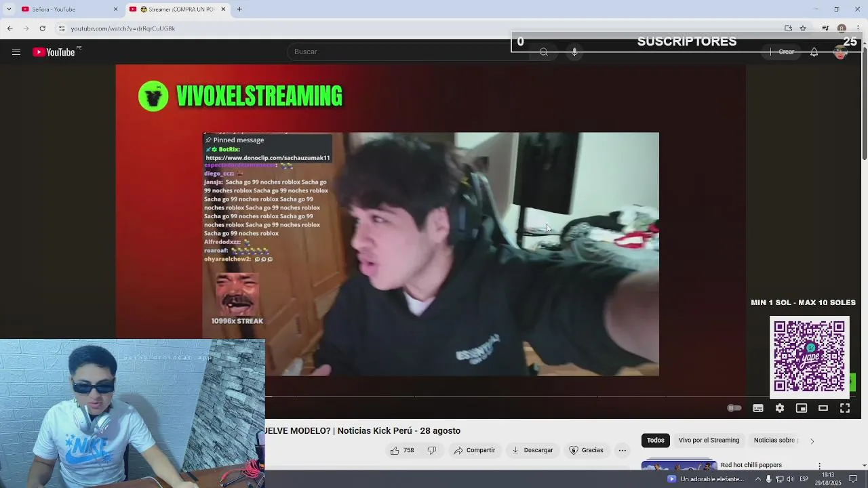Switch to theater mode
The height and width of the screenshot is (488, 868).
823,408
